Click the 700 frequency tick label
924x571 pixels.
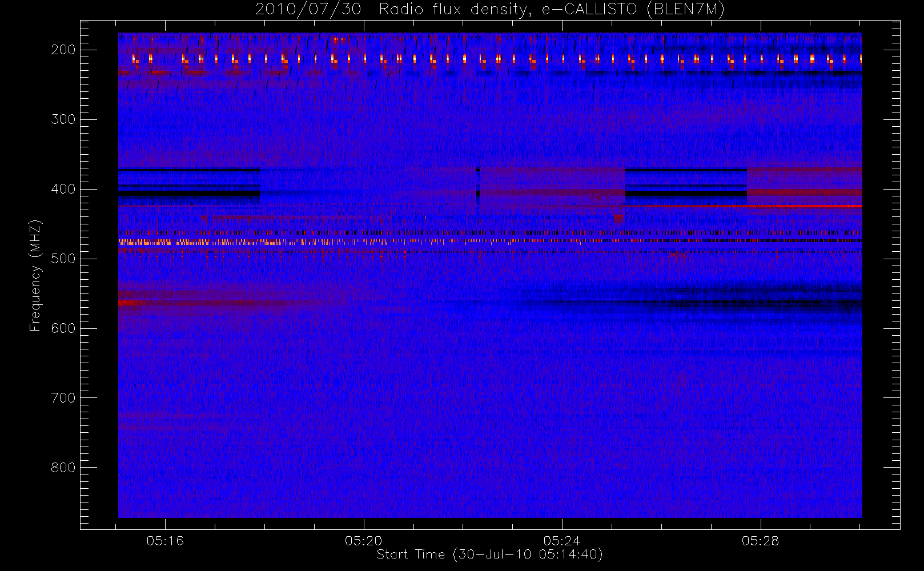coord(63,398)
